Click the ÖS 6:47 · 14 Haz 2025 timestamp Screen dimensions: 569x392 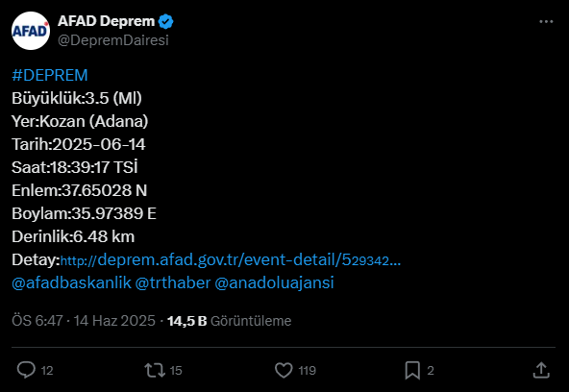pyautogui.click(x=84, y=321)
